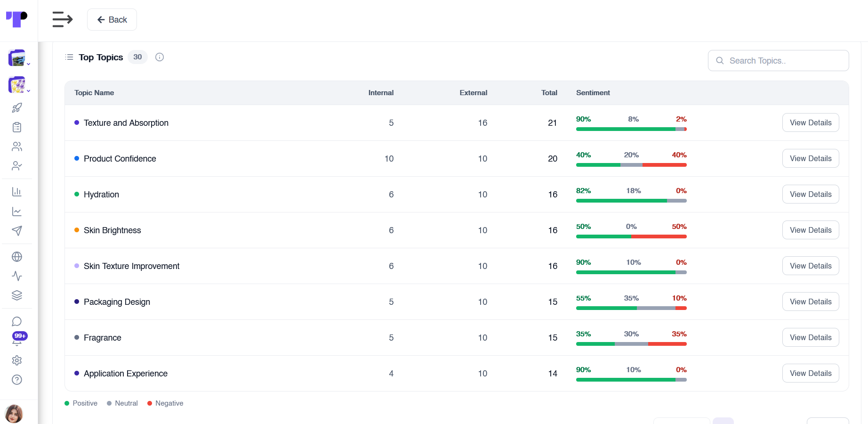Click the Hydration 82% positive percentage
Image resolution: width=868 pixels, height=424 pixels.
pos(584,191)
